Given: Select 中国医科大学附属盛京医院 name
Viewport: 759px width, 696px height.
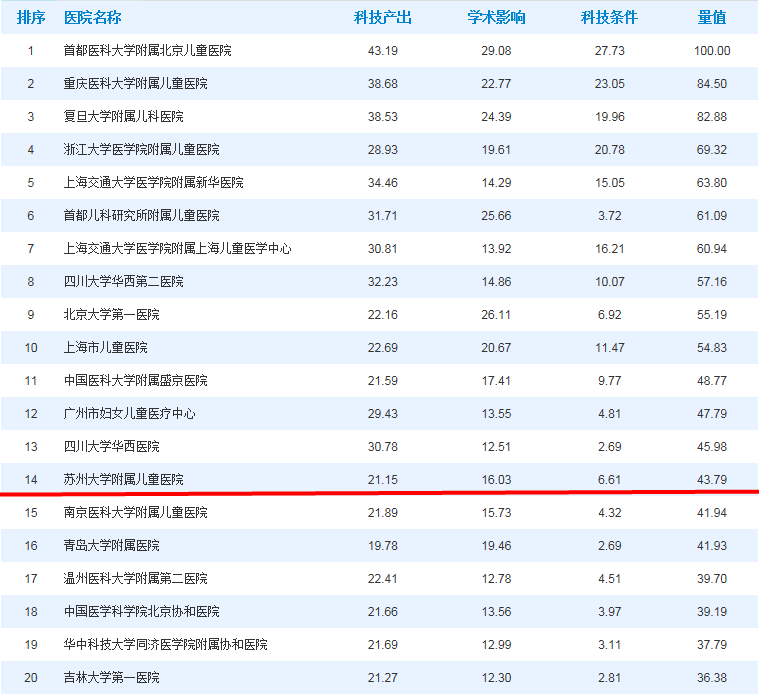Looking at the screenshot, I should [x=136, y=380].
